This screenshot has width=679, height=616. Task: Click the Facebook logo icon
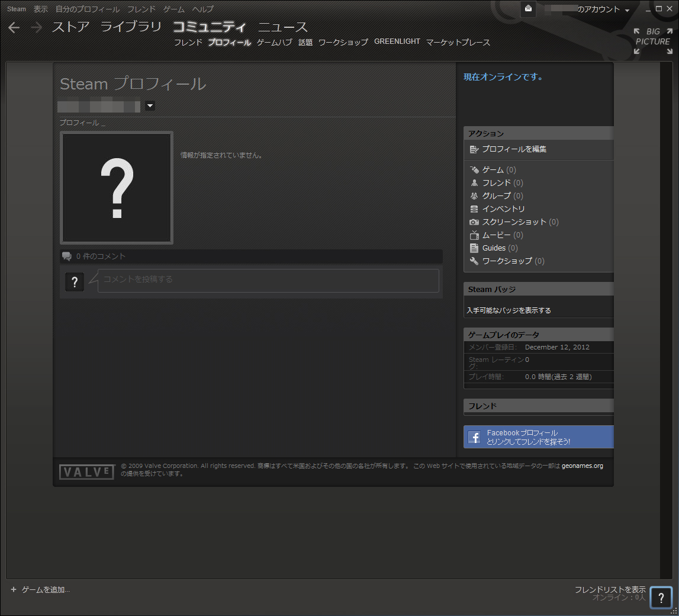474,437
